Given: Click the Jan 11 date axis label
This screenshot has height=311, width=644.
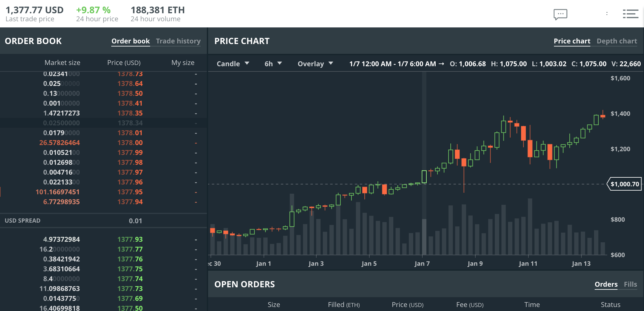Looking at the screenshot, I should click(x=528, y=264).
